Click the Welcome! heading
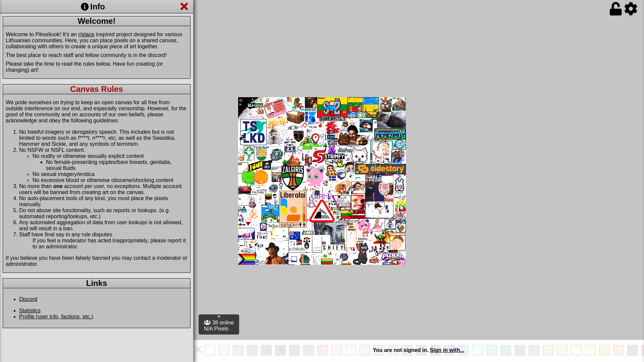 point(97,21)
